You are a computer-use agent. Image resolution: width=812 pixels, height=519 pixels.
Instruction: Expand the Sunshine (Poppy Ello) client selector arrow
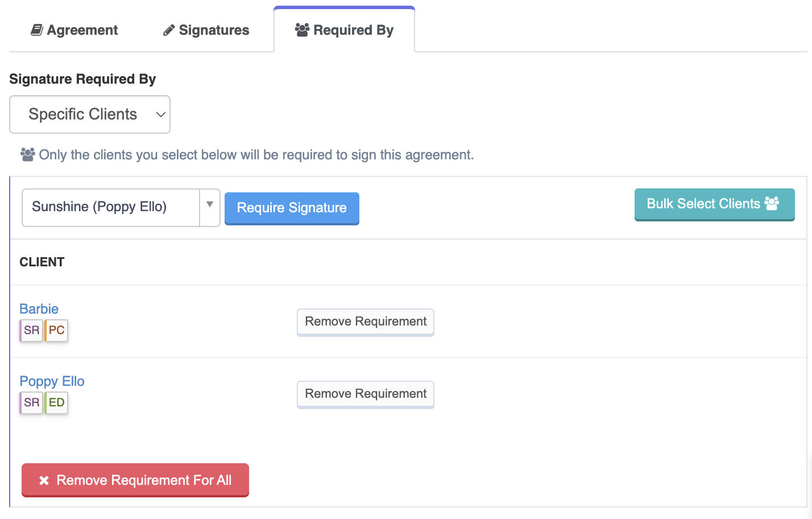tap(210, 205)
